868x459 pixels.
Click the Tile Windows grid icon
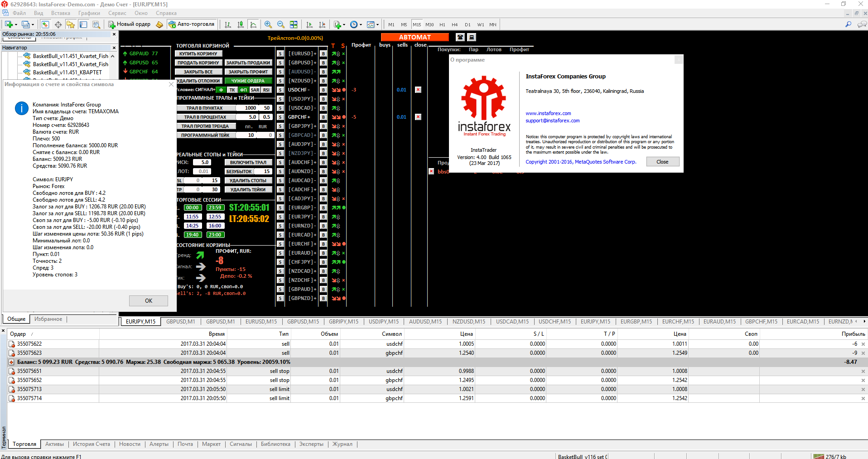pyautogui.click(x=294, y=24)
